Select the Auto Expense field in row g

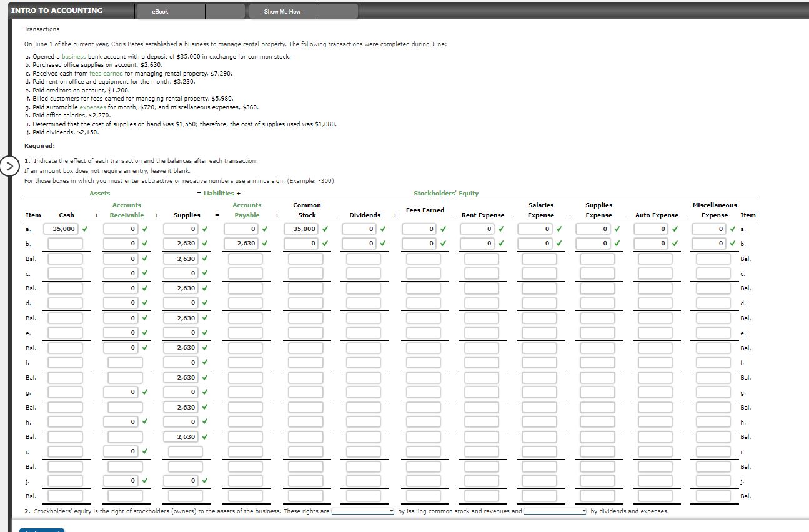(655, 392)
